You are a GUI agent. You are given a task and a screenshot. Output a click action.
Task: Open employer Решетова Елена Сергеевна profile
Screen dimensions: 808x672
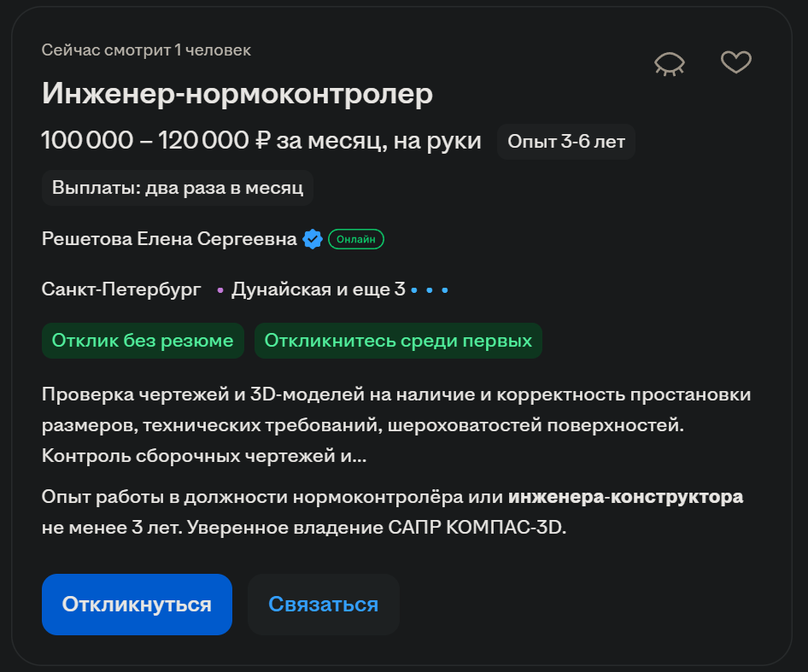tap(169, 239)
